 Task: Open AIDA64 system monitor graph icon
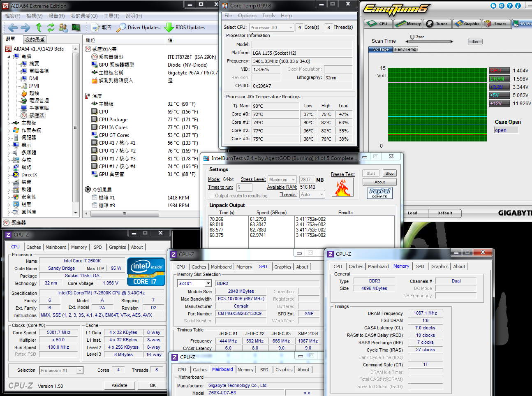click(76, 28)
